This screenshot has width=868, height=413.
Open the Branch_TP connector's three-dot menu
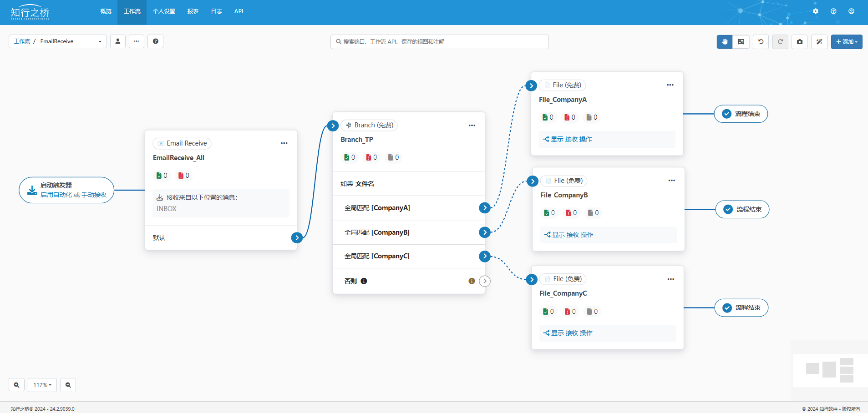tap(472, 126)
